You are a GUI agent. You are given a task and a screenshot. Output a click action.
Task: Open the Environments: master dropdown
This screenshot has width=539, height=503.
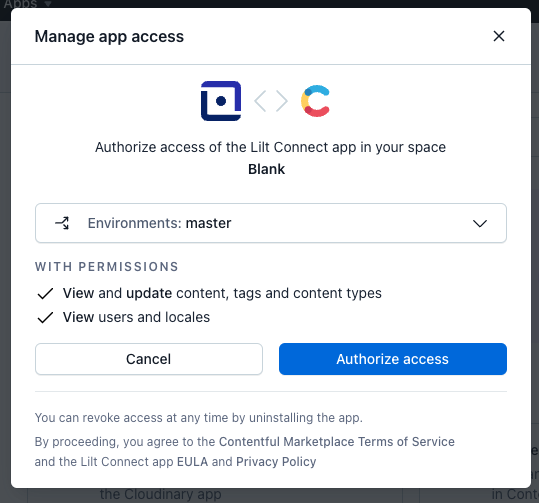[271, 223]
